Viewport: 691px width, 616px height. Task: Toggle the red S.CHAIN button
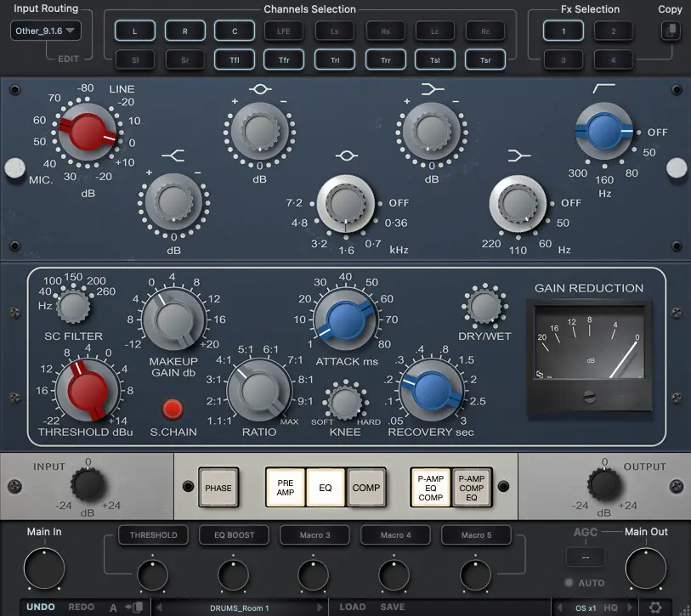(173, 409)
